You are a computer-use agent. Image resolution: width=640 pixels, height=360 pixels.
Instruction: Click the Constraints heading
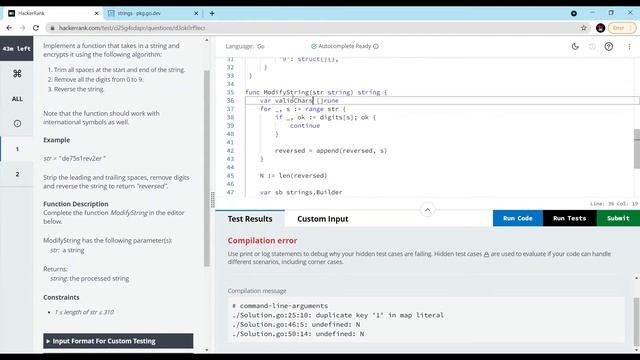[61, 297]
